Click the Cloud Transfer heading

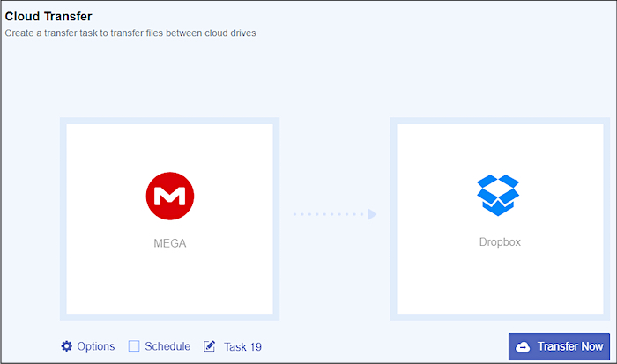click(48, 16)
